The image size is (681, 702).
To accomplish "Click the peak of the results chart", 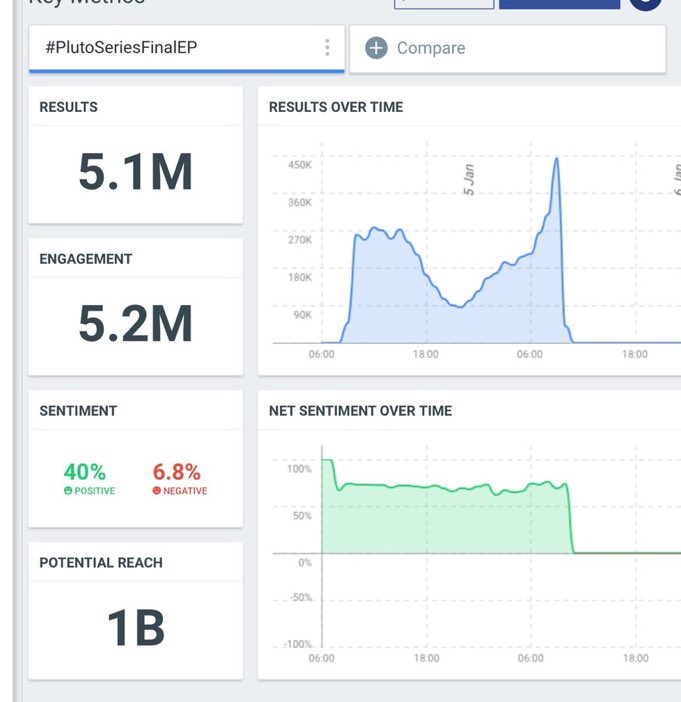I will [557, 158].
